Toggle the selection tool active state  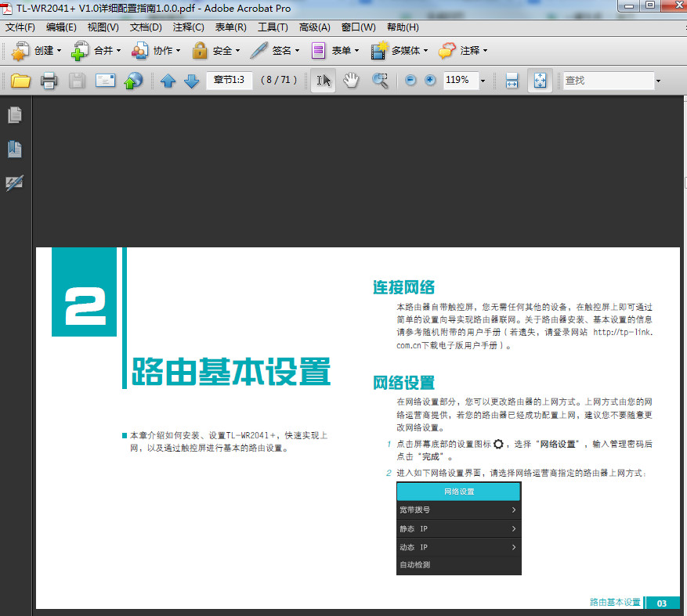pyautogui.click(x=323, y=80)
